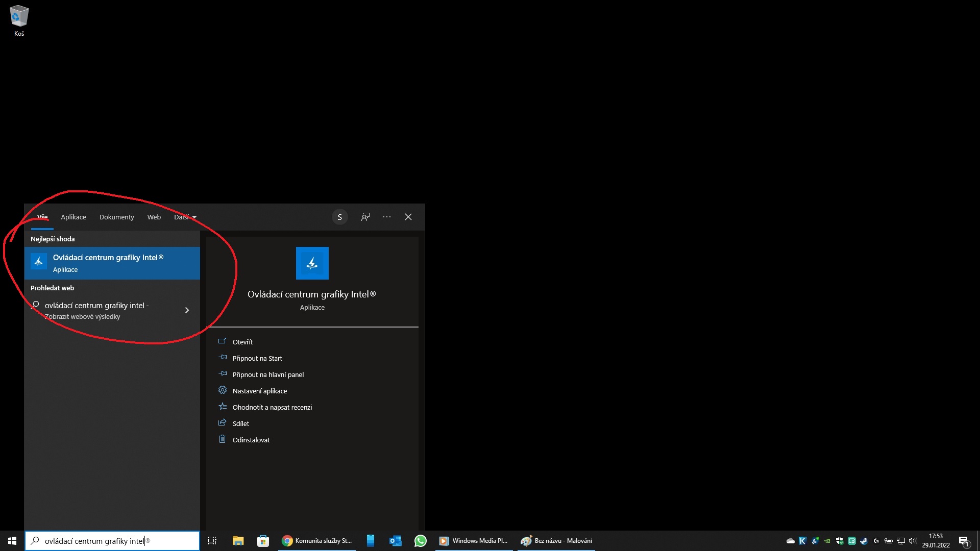
Task: Switch to the Dokumenty search tab
Action: click(116, 217)
